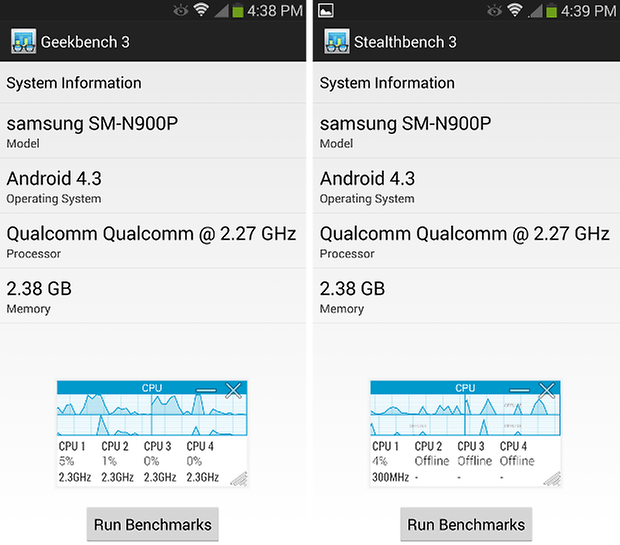Close the CPU widget in Stealthbench screen
The width and height of the screenshot is (620, 545).
point(547,390)
